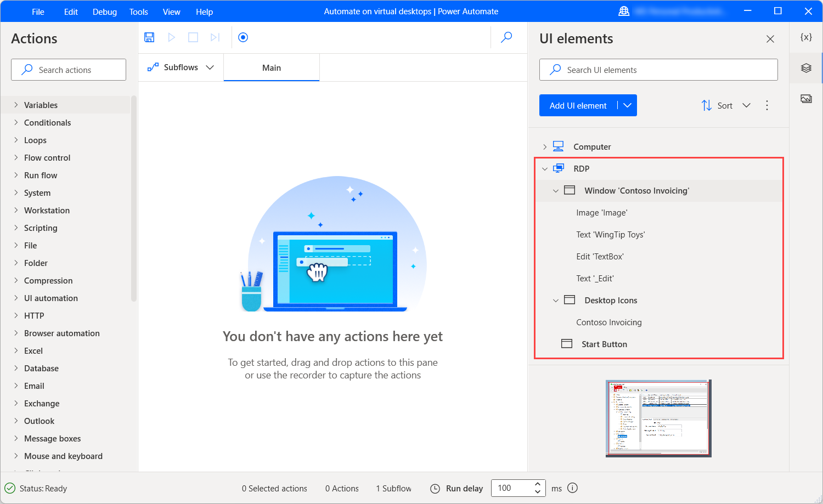Switch to the Main subflow tab
This screenshot has width=823, height=504.
[x=272, y=67]
